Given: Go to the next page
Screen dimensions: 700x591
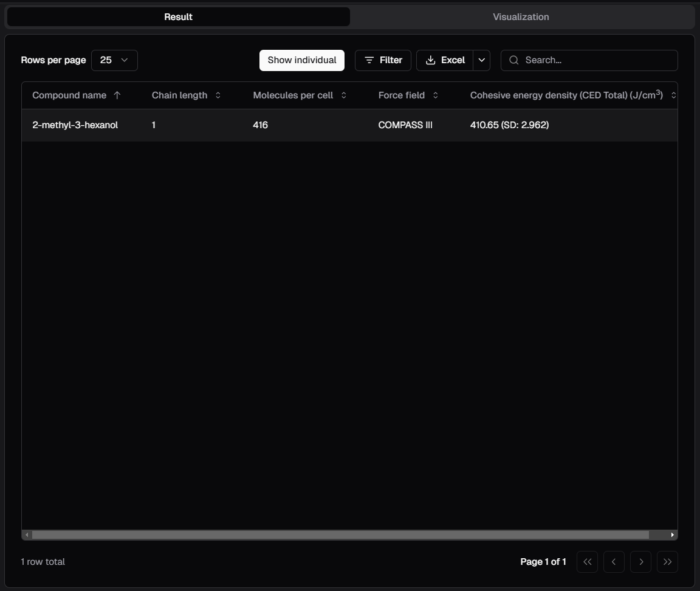Looking at the screenshot, I should tap(640, 562).
